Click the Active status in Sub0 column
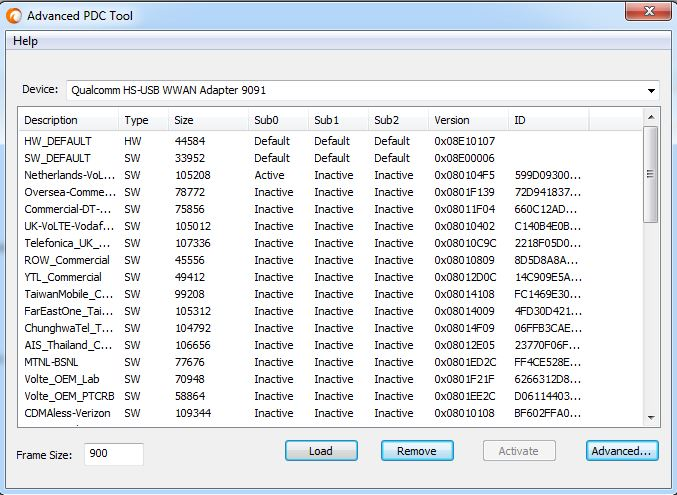Image resolution: width=677 pixels, height=495 pixels. (x=269, y=175)
